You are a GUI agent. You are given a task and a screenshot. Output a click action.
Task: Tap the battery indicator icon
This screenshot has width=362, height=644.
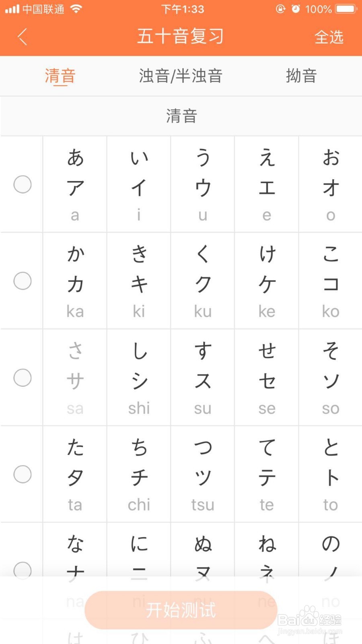pyautogui.click(x=347, y=9)
